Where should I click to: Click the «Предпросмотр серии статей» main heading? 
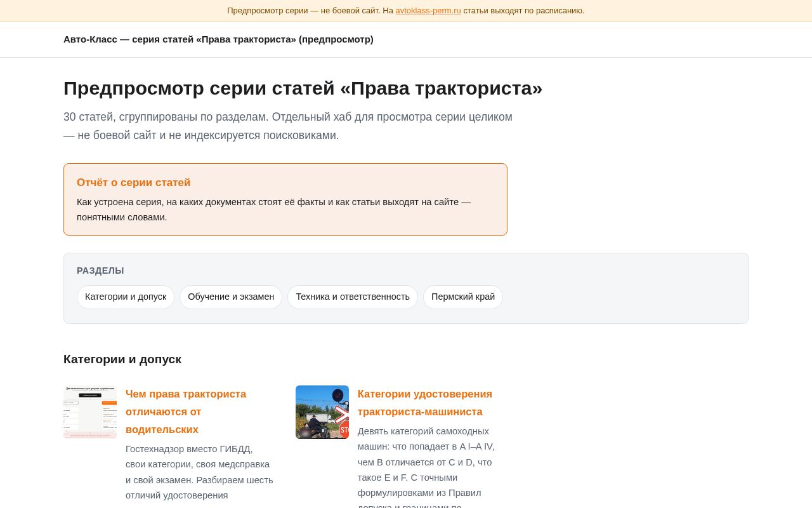point(303,88)
